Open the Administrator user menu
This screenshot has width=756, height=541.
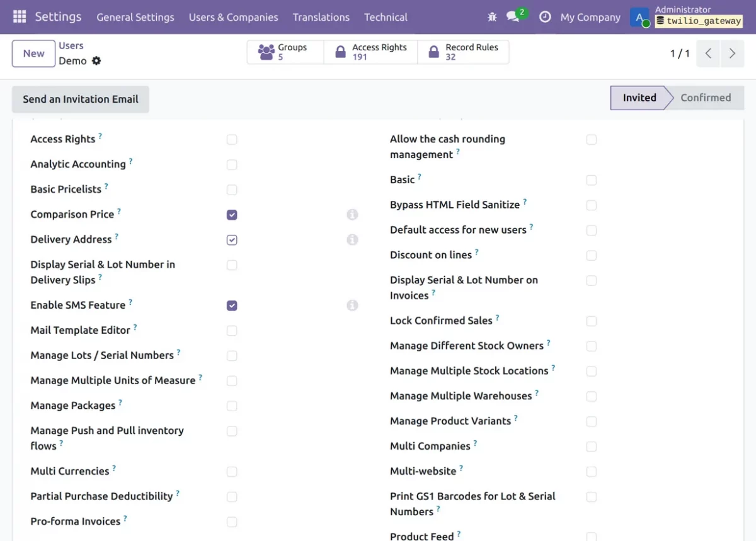687,17
